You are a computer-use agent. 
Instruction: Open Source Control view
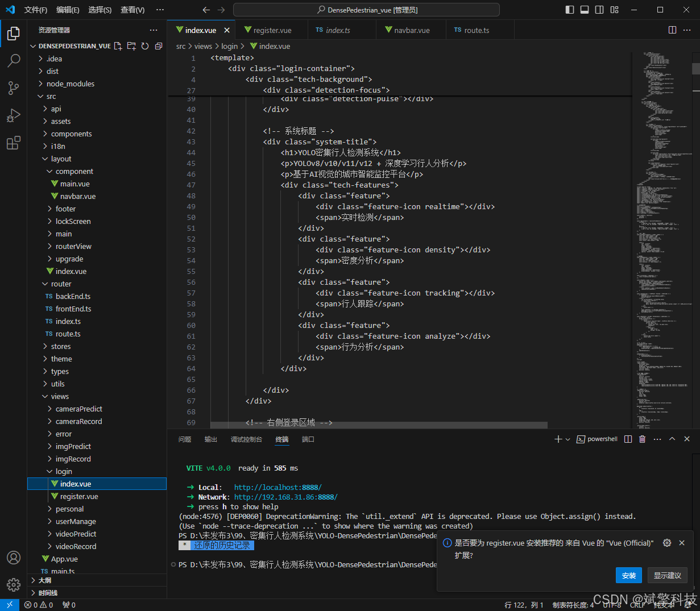tap(14, 88)
